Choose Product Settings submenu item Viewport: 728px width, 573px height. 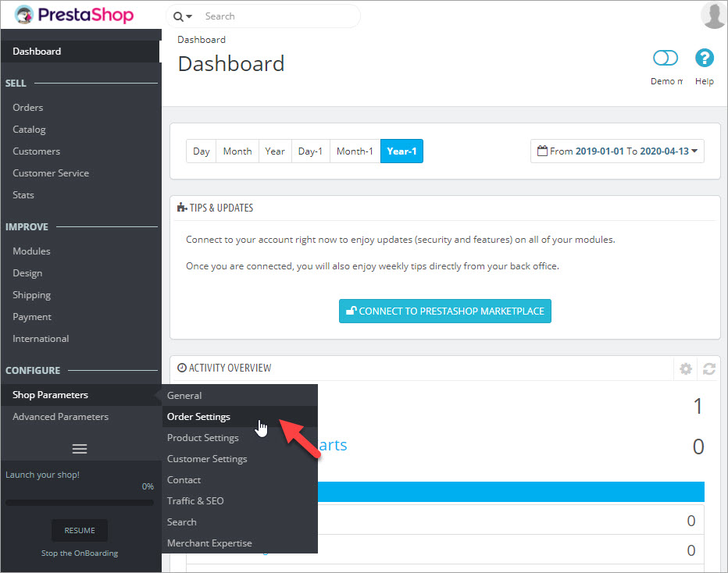pyautogui.click(x=240, y=437)
